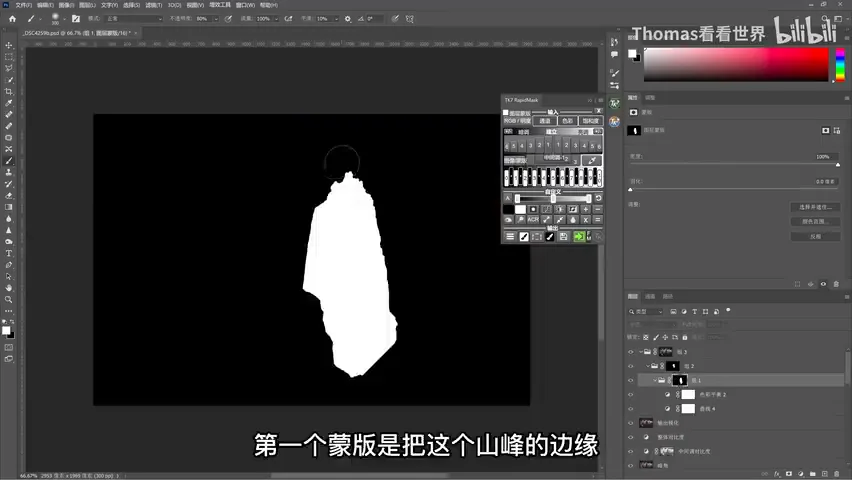
Task: Open opacity 80% dropdown arrow
Action: point(216,18)
